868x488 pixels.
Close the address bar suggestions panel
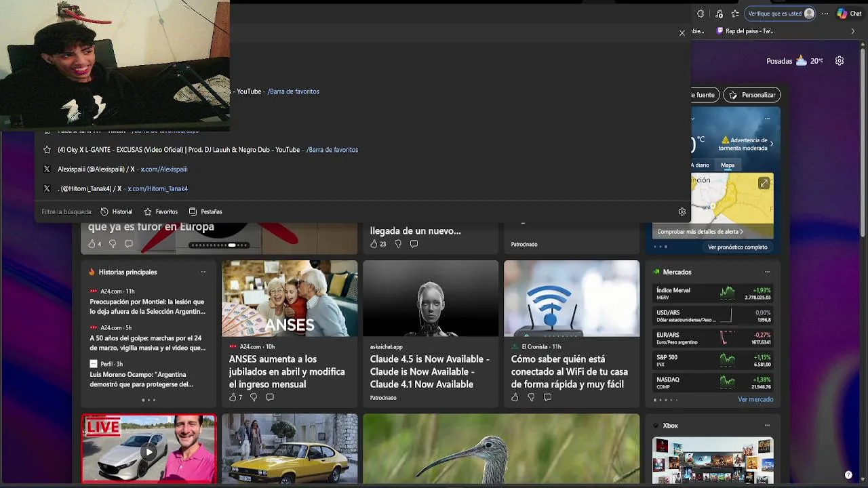682,33
